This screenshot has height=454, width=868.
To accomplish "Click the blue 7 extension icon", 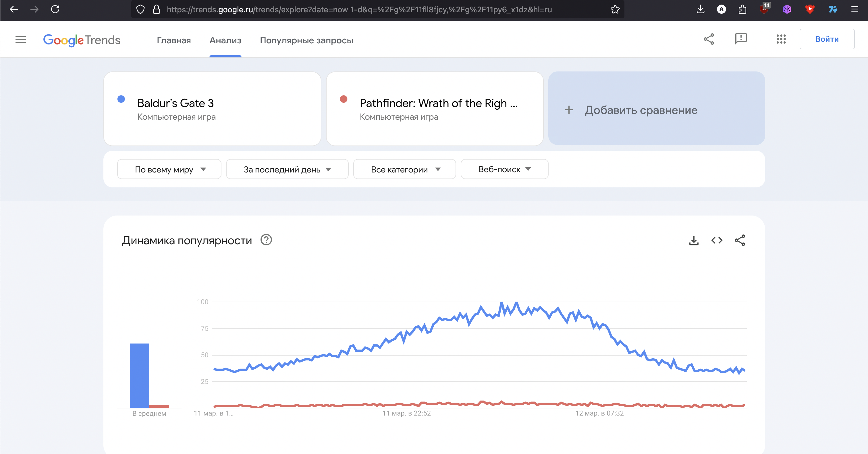I will (833, 9).
